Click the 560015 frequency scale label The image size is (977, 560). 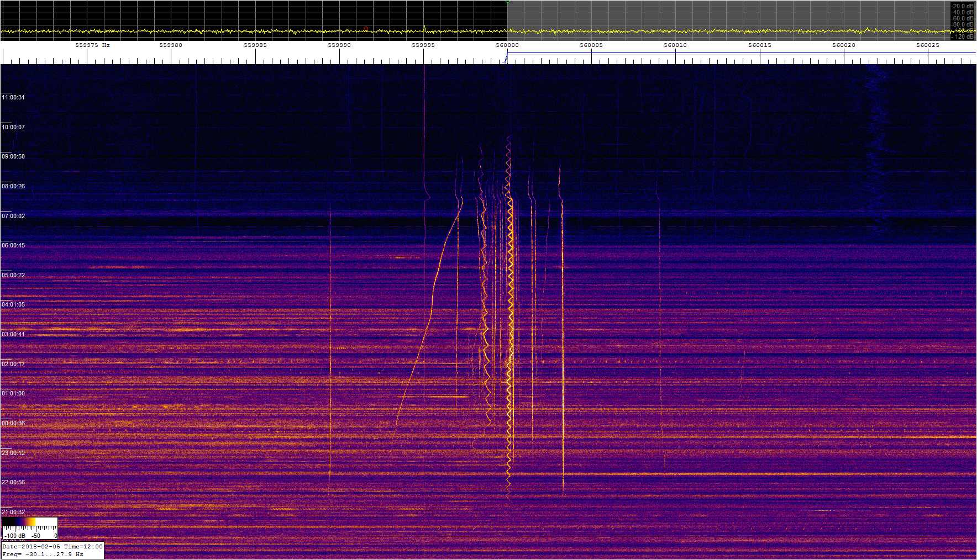click(760, 45)
